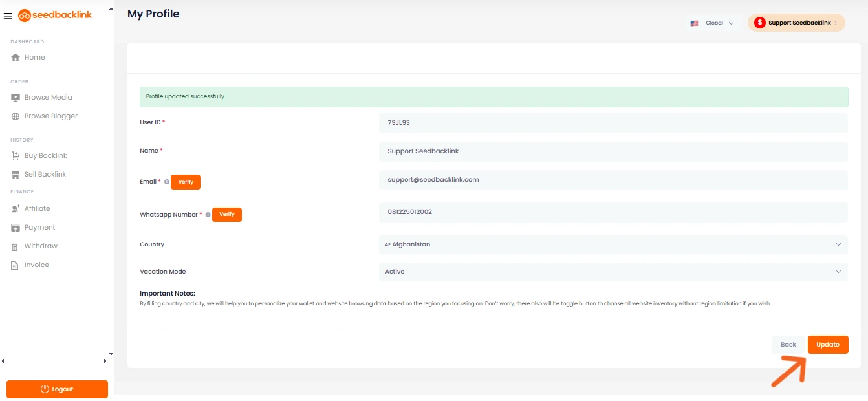868x401 pixels.
Task: Click the Invoice document icon
Action: coord(16,265)
